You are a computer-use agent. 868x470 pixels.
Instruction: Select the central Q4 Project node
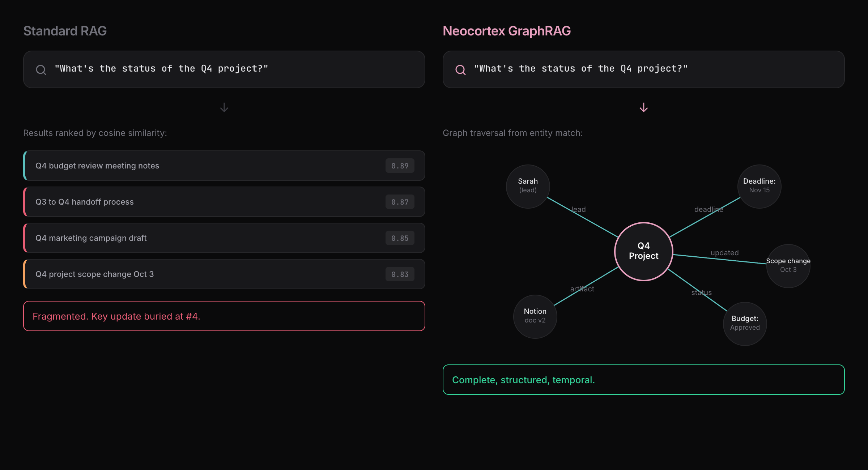(x=644, y=251)
